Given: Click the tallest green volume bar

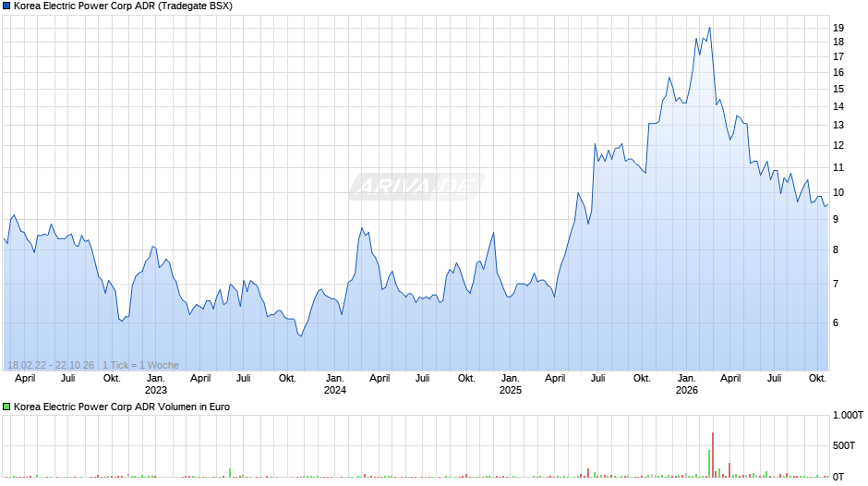Looking at the screenshot, I should click(709, 464).
